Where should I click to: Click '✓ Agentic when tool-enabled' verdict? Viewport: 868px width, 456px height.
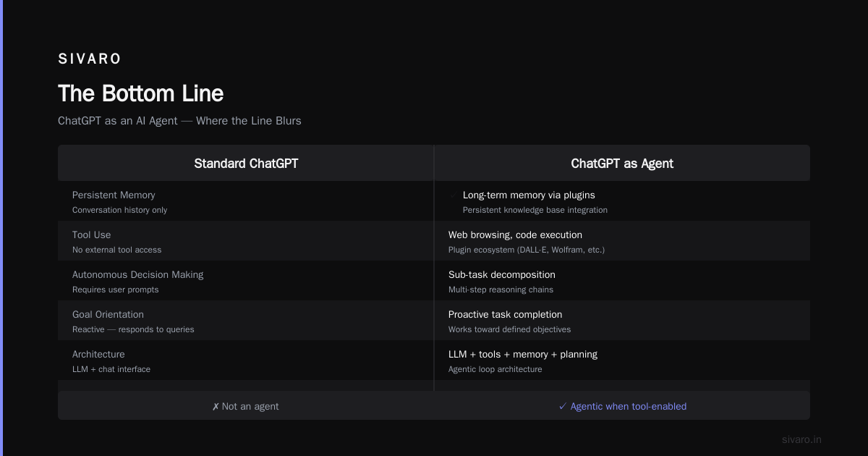tap(622, 407)
